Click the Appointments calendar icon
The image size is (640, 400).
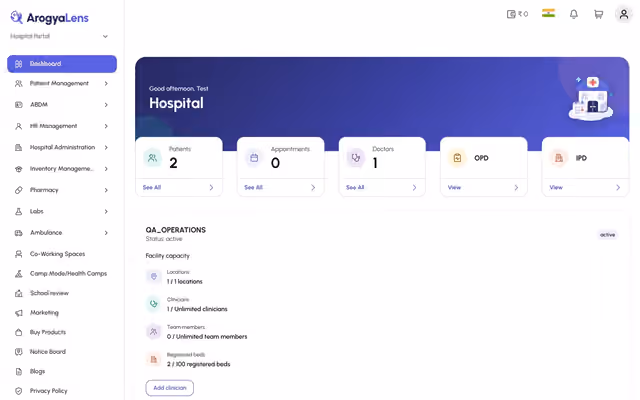(254, 158)
